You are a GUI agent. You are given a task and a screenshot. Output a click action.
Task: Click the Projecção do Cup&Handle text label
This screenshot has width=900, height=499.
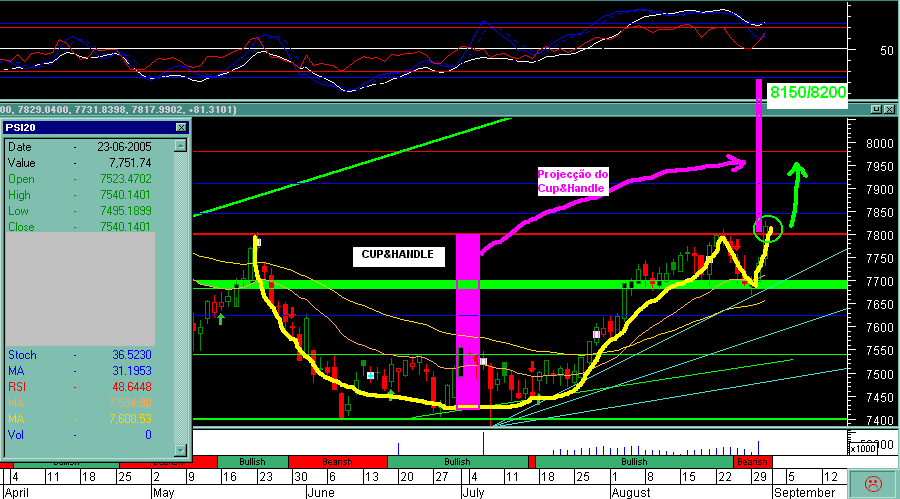coord(572,181)
